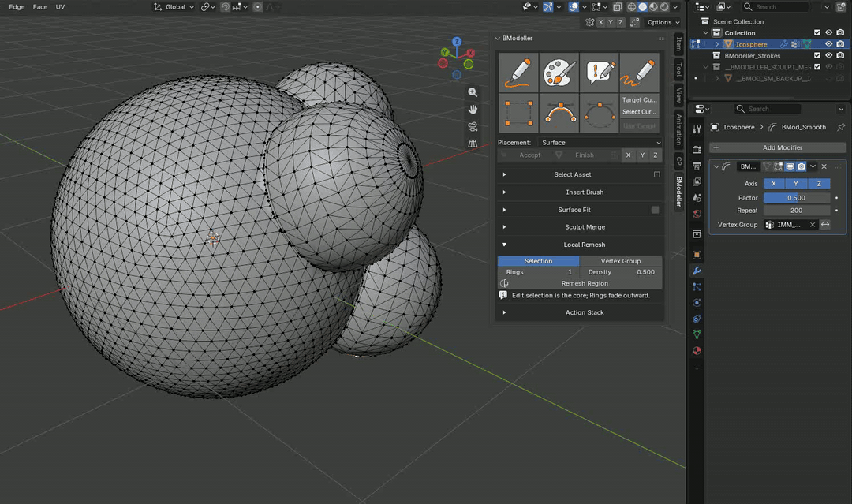Open the Scene properties icon
This screenshot has height=504, width=852.
tap(697, 198)
